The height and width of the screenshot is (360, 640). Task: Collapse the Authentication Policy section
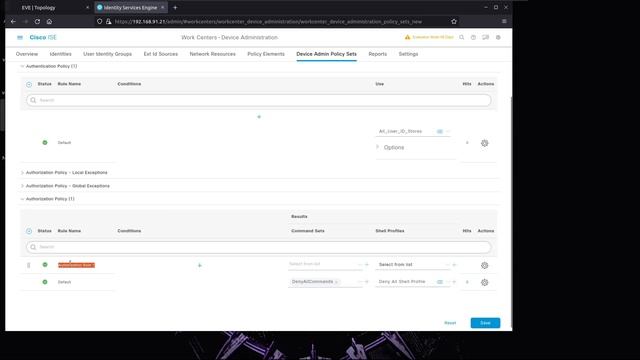pos(22,66)
